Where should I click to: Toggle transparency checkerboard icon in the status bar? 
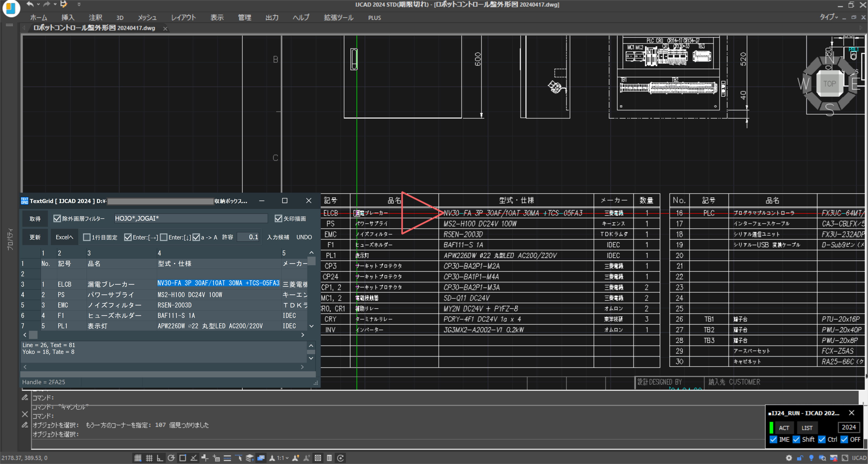[318, 458]
